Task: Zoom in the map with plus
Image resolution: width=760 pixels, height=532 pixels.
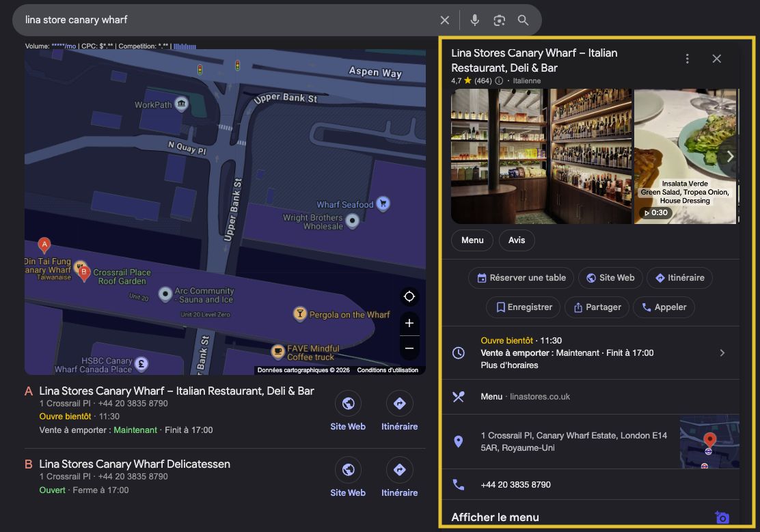Action: (409, 323)
